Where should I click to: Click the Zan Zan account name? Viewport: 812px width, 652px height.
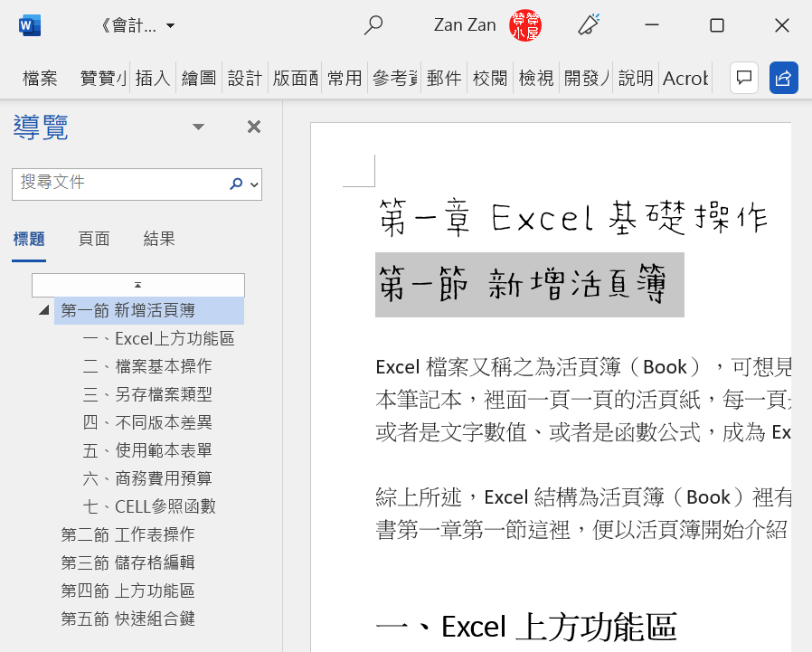[465, 24]
